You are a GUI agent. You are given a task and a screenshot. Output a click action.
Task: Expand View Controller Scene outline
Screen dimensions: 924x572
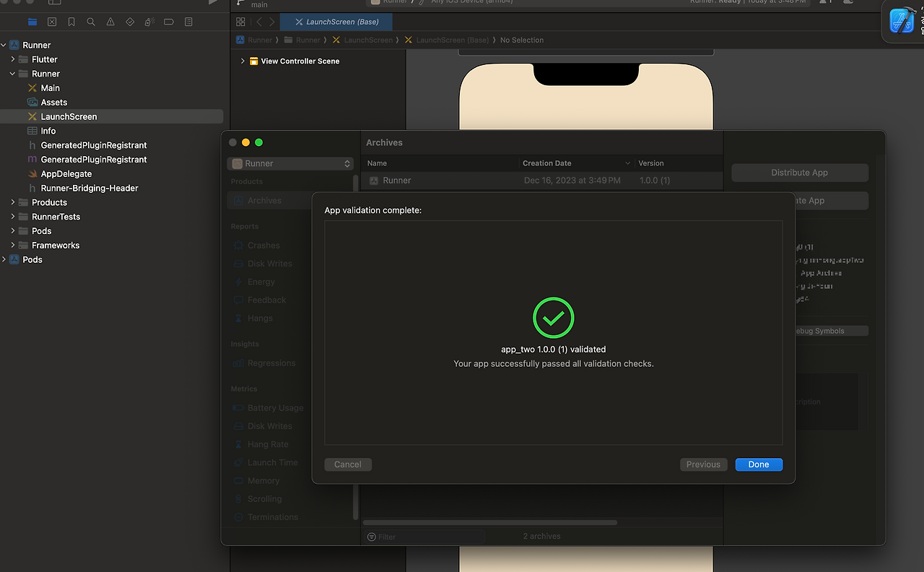(243, 61)
